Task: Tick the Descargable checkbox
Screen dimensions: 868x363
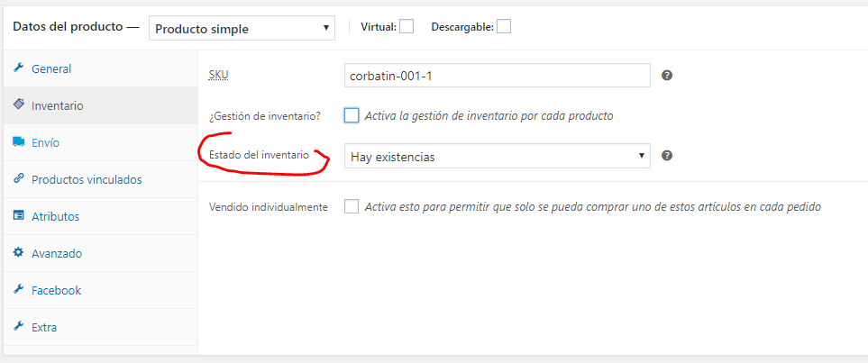Action: [504, 27]
